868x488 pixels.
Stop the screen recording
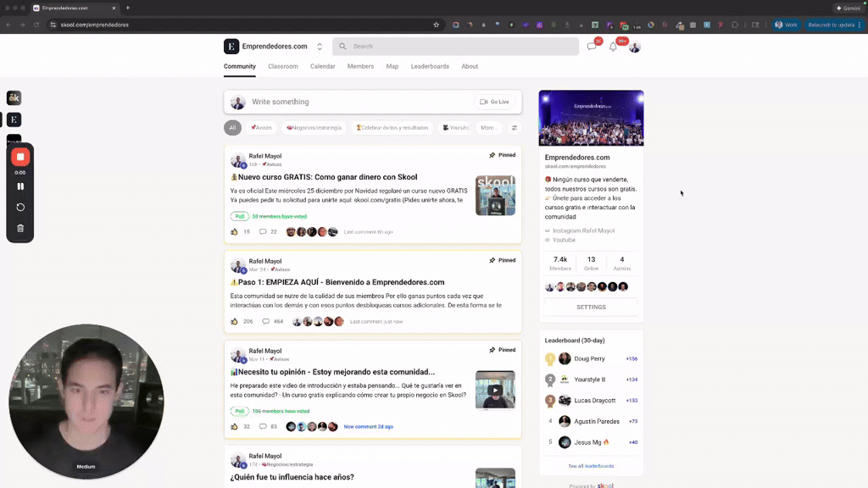pyautogui.click(x=20, y=157)
